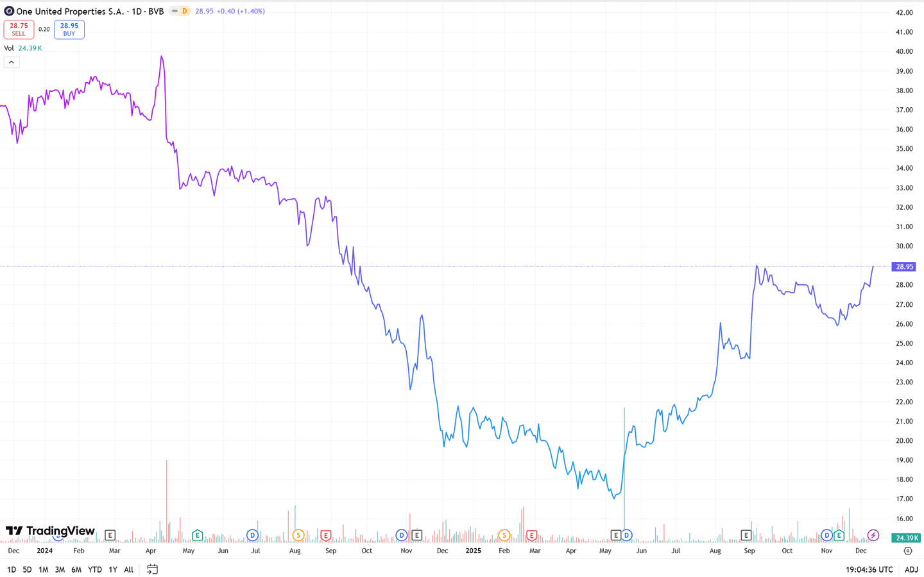
Task: Collapse the legend with chevron arrow
Action: point(12,62)
